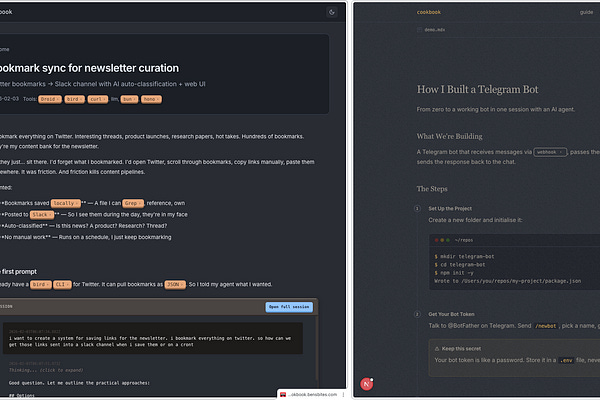The image size is (600, 400).
Task: Click the favicon in the URL badge
Action: click(283, 394)
